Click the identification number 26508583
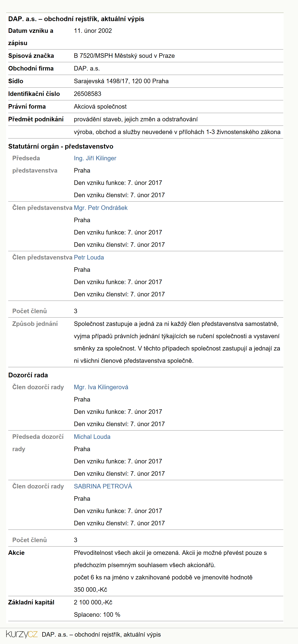 [87, 94]
